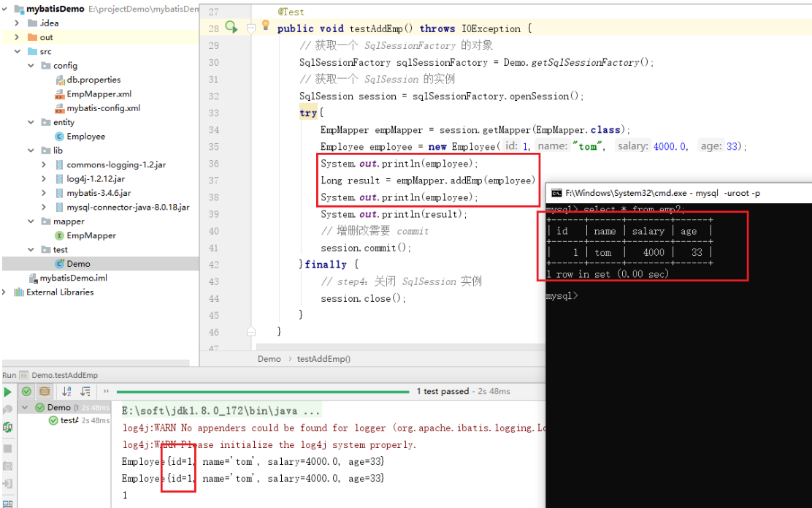812x508 pixels.
Task: Collapse the src folder
Action: [17, 51]
